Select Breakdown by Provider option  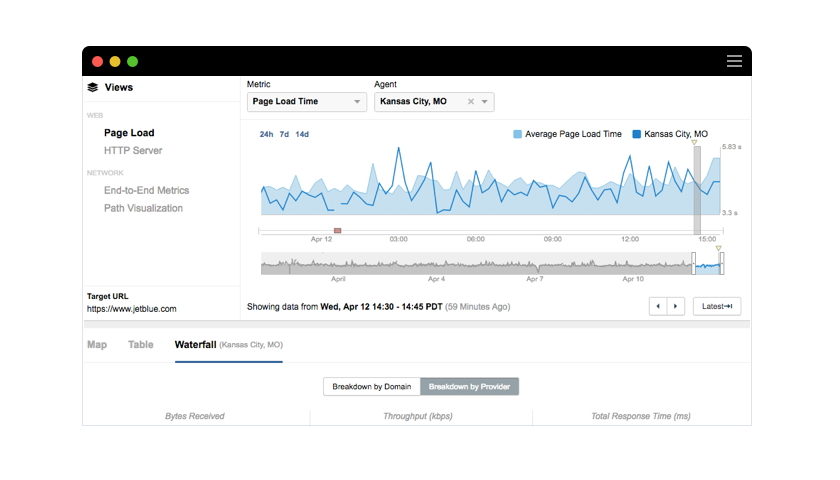[x=469, y=386]
